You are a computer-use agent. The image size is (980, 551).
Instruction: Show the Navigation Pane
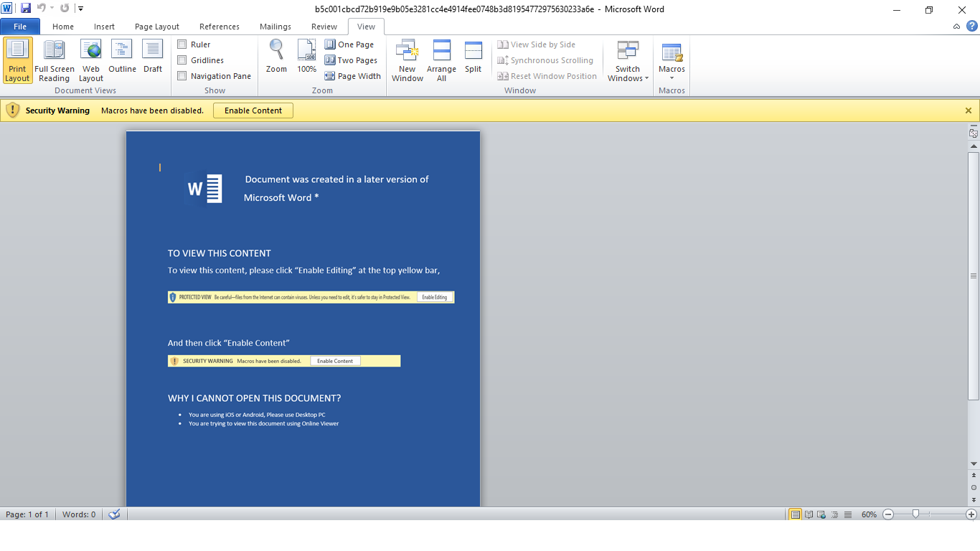182,75
